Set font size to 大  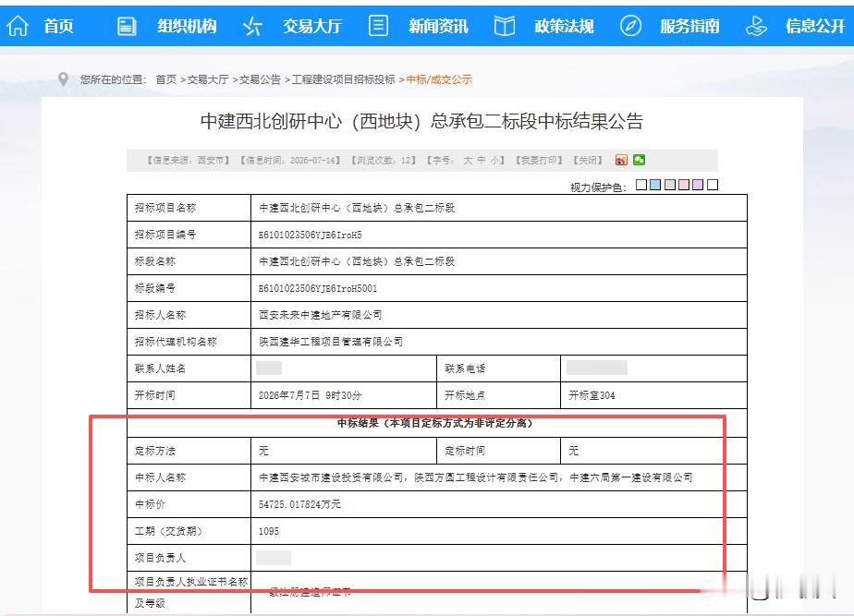coord(468,161)
